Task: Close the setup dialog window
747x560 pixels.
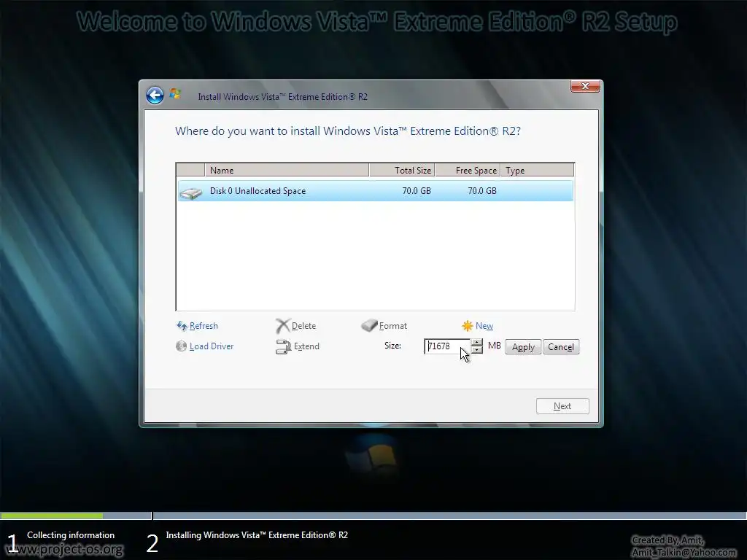Action: (x=585, y=86)
